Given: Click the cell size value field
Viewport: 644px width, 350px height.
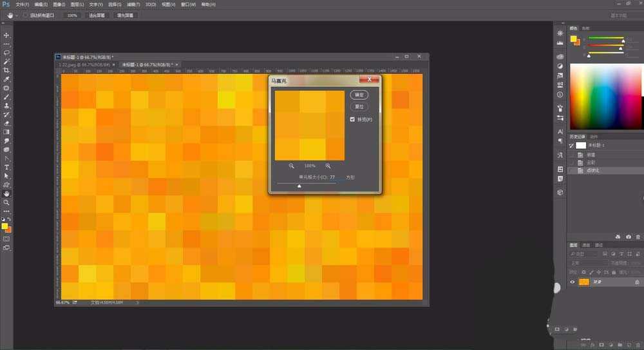Looking at the screenshot, I should point(334,177).
